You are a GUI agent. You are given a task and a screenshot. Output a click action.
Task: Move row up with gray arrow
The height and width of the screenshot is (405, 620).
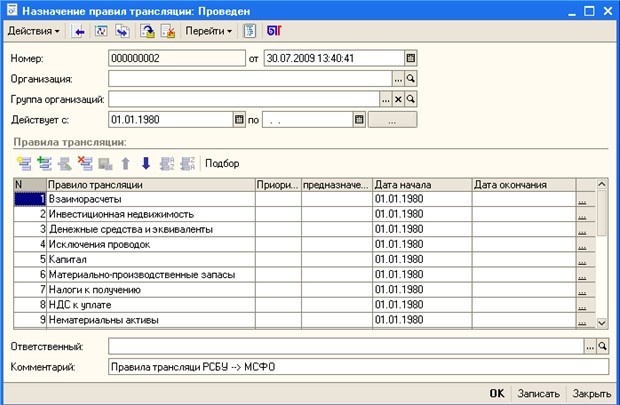[x=126, y=163]
